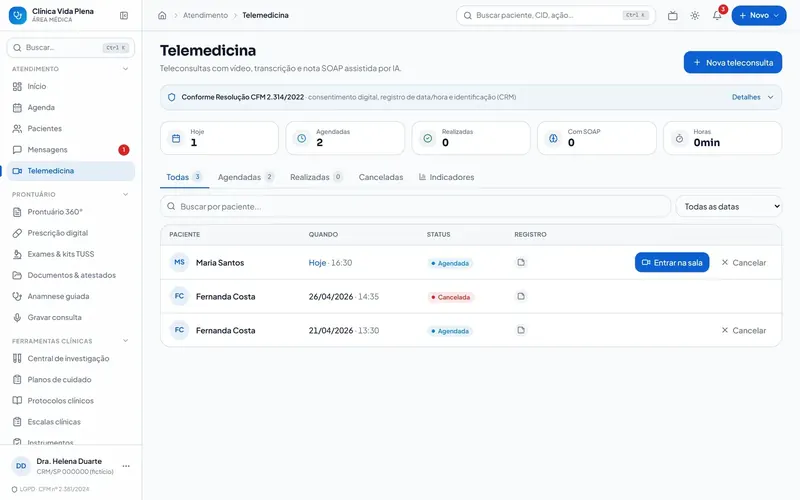Viewport: 800px width, 500px height.
Task: Open the user menu three-dots beside Dra. Helena Duarte
Action: pyautogui.click(x=126, y=466)
